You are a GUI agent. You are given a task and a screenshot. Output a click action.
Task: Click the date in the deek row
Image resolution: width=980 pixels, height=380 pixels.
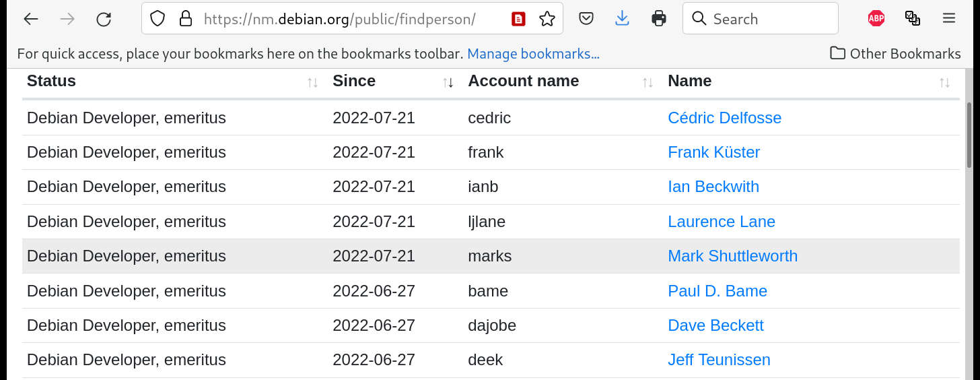tap(374, 360)
